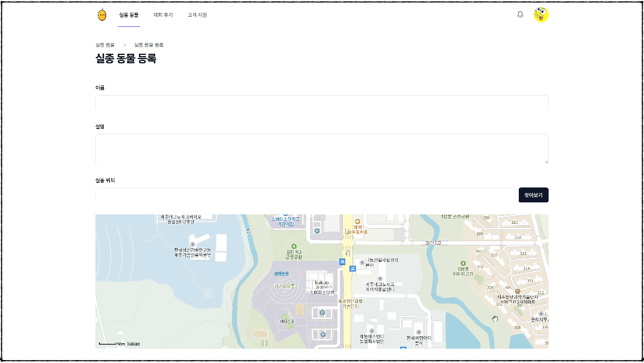This screenshot has width=644, height=363.
Task: Open the notifications bell
Action: pos(520,15)
